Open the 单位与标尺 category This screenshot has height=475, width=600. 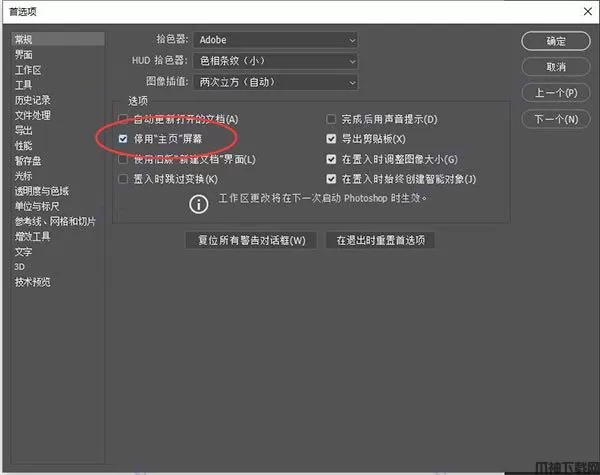point(37,206)
